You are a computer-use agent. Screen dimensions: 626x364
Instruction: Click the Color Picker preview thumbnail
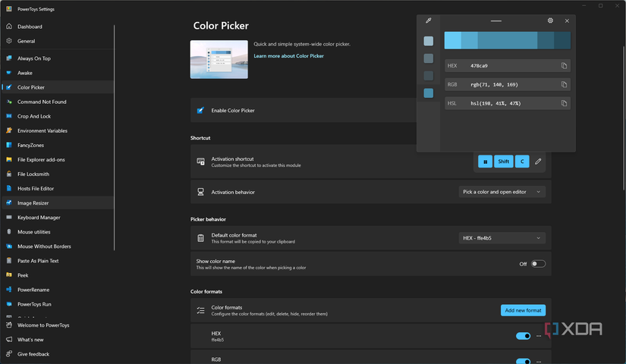click(x=219, y=59)
